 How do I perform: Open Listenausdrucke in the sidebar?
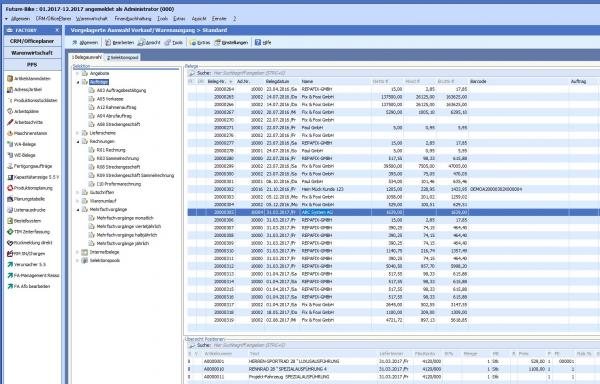26,210
